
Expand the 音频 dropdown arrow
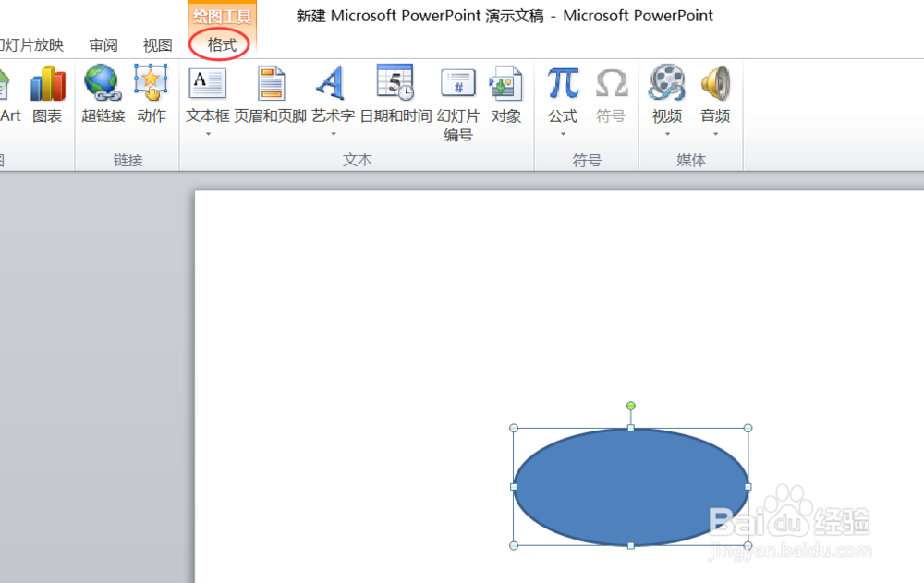(716, 134)
